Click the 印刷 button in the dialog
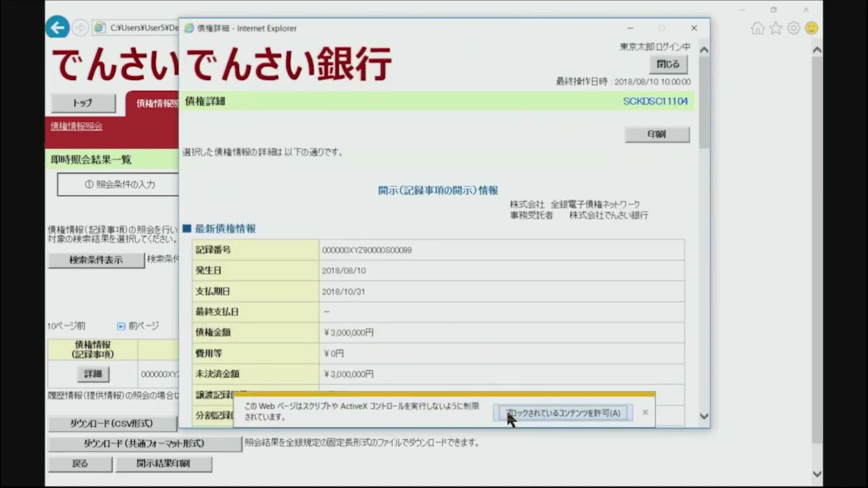Image resolution: width=868 pixels, height=488 pixels. coord(656,134)
